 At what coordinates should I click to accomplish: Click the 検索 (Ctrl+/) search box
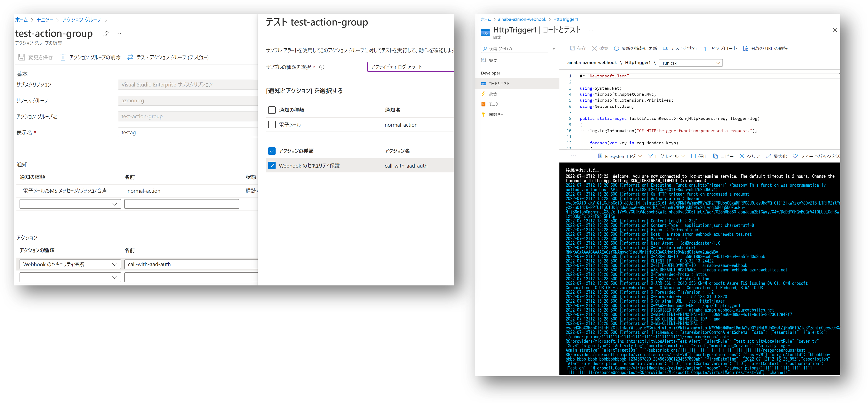tap(515, 49)
